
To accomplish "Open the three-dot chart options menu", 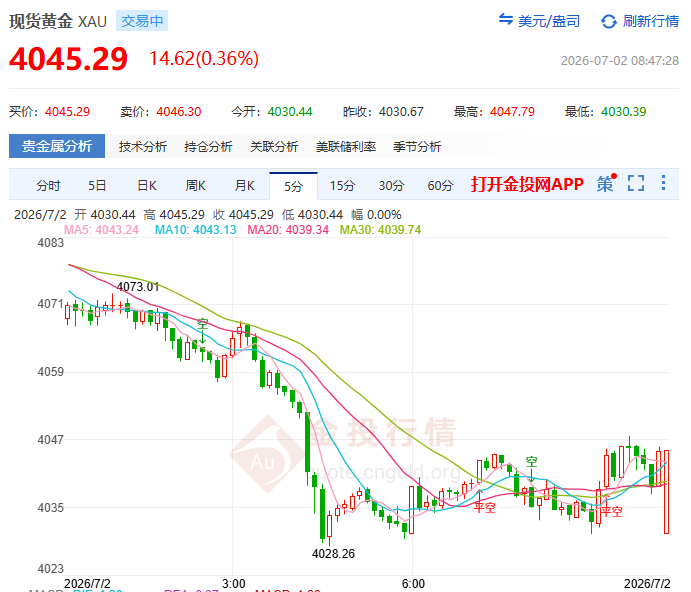I will point(663,183).
